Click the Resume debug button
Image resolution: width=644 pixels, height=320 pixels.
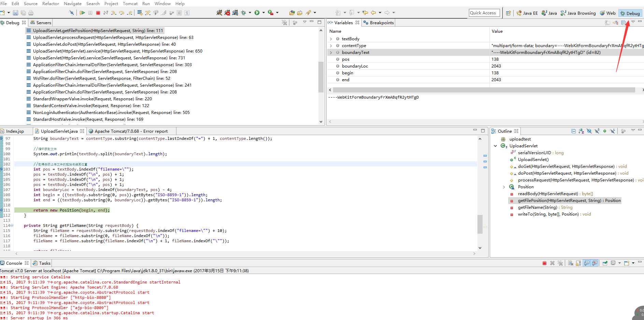[x=82, y=13]
